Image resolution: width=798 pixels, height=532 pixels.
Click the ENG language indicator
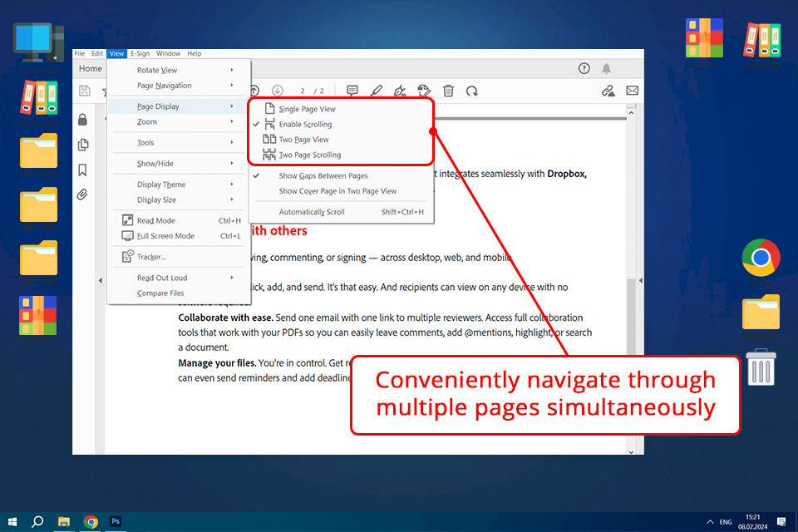(x=726, y=522)
